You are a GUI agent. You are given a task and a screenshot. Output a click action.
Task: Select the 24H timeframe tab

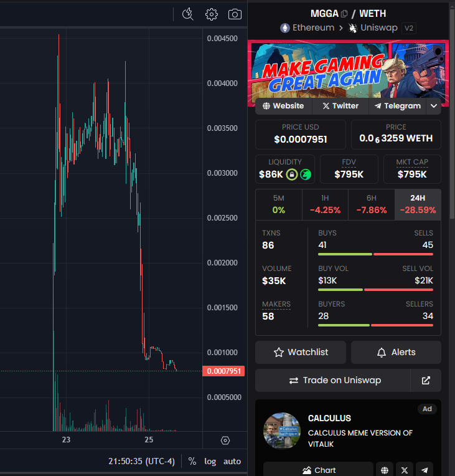click(x=418, y=204)
